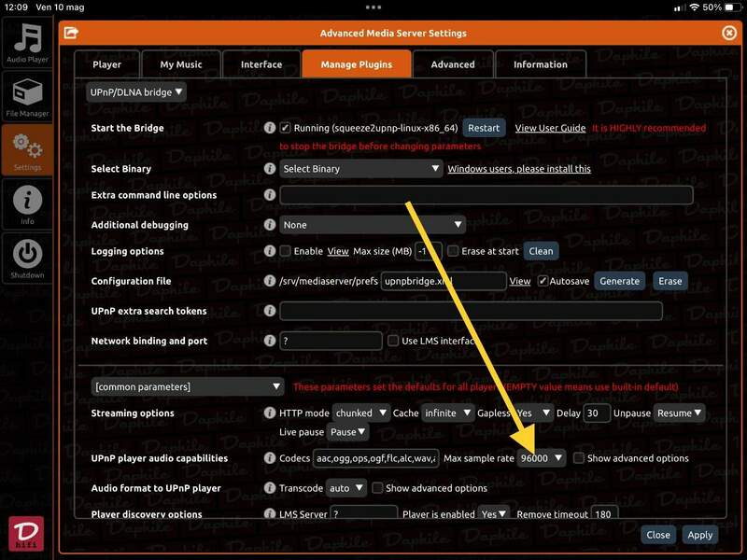This screenshot has height=560, width=747.
Task: Click the Apply button
Action: point(699,535)
